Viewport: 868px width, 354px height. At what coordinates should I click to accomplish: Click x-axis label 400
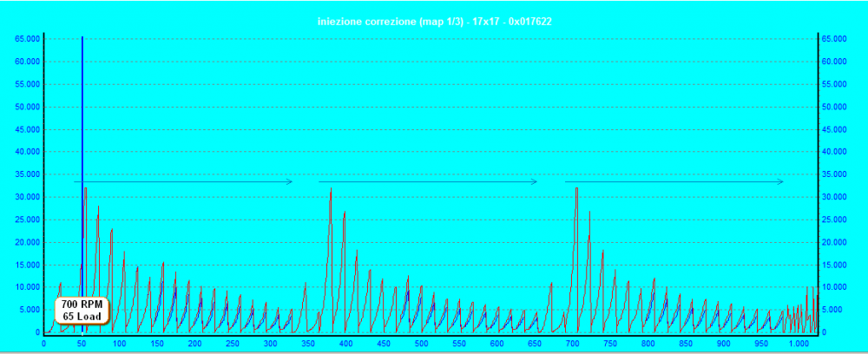346,343
